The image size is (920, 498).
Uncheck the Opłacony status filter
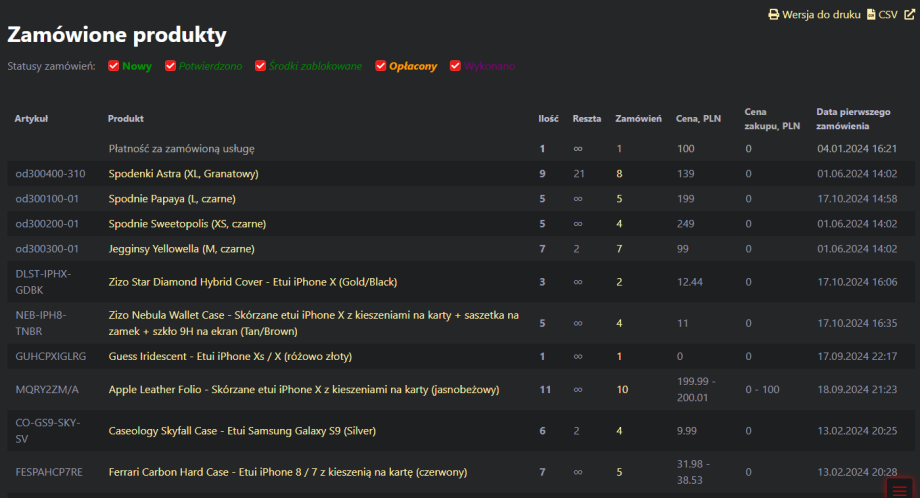(x=380, y=66)
